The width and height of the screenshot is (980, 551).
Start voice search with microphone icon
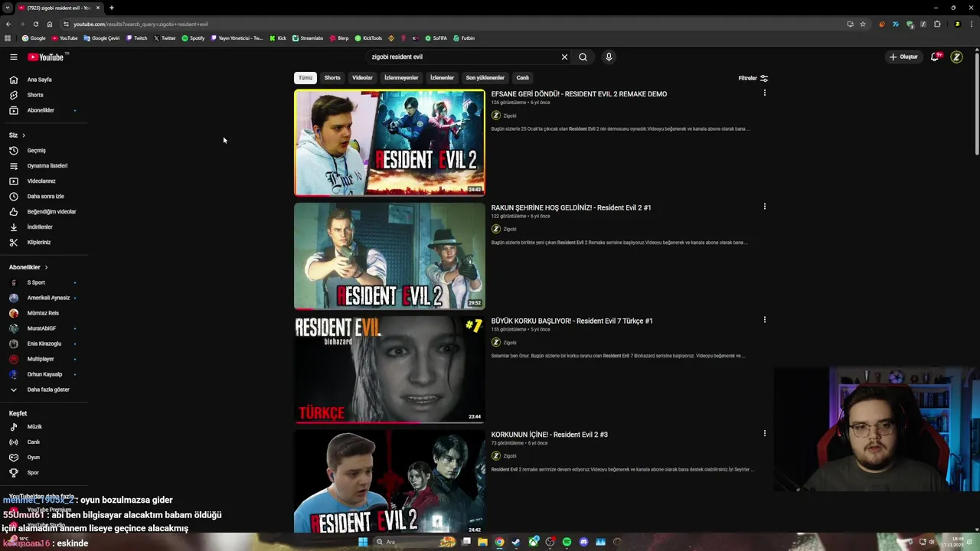pos(609,57)
